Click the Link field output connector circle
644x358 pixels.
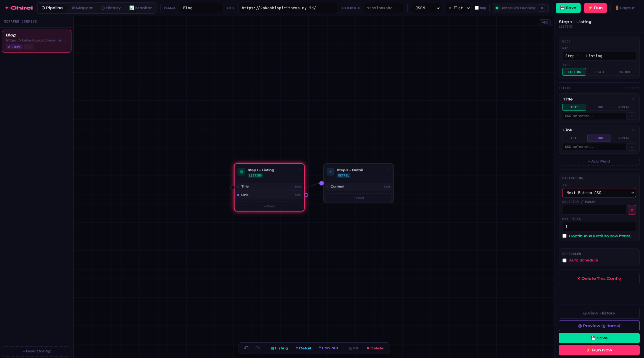[306, 195]
